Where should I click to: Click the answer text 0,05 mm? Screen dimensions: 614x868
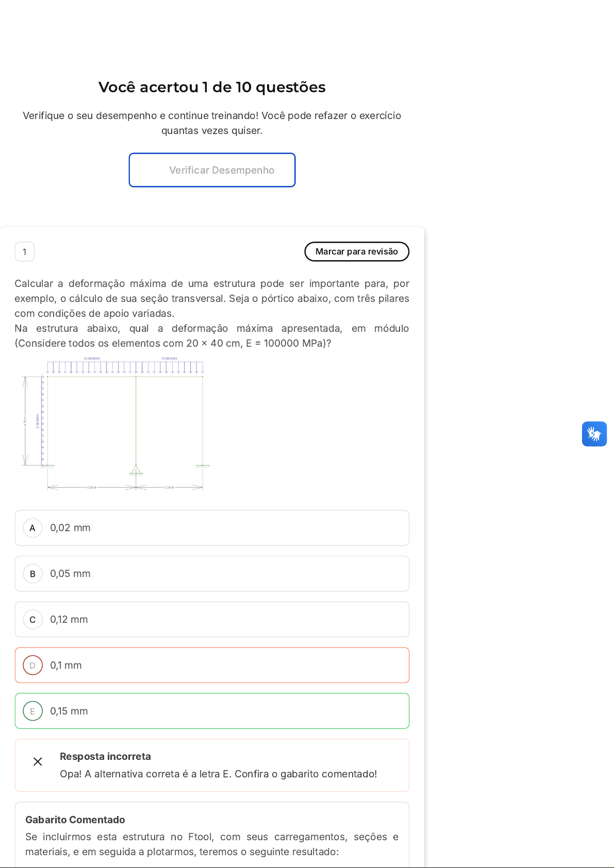[70, 574]
